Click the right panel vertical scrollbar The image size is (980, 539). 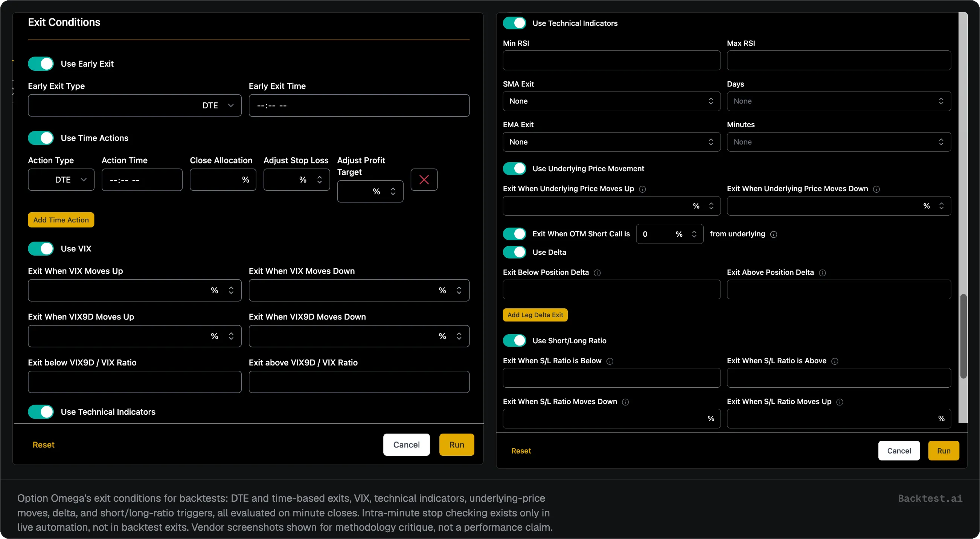click(963, 336)
